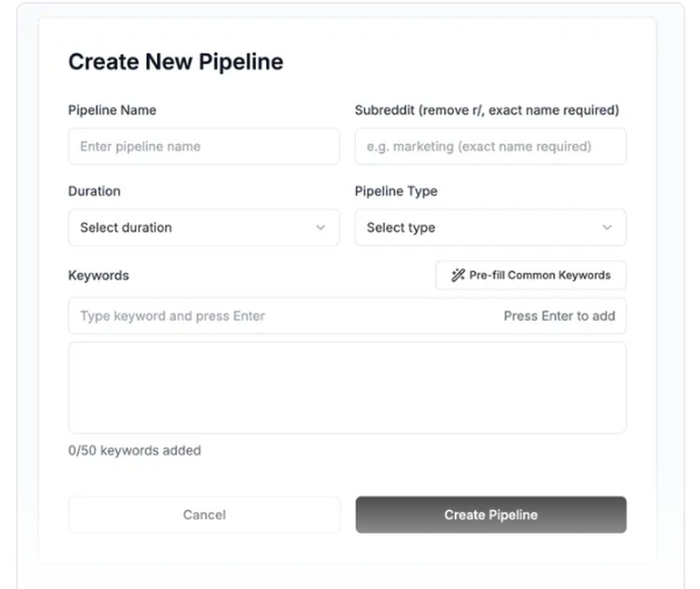The image size is (700, 589).
Task: Click the Press Enter to add hint
Action: [559, 316]
